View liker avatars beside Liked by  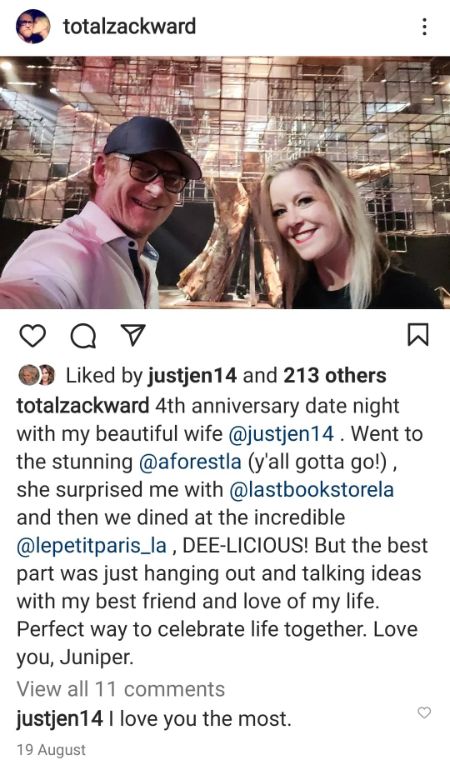tap(37, 376)
